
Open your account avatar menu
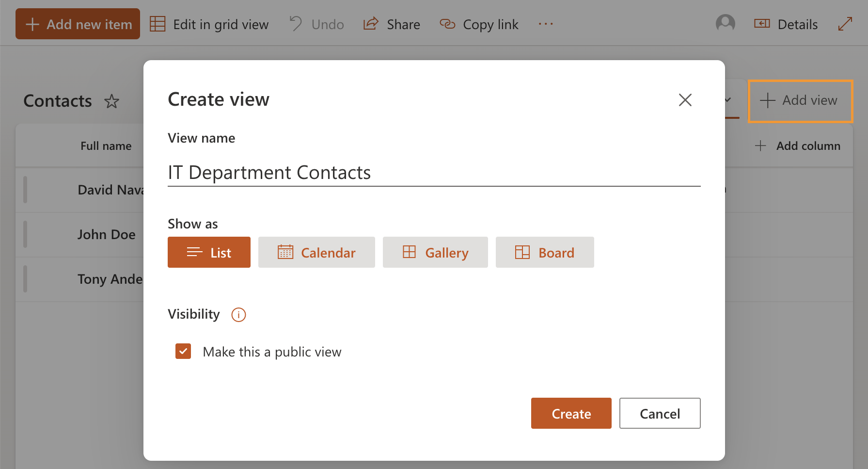click(x=725, y=23)
